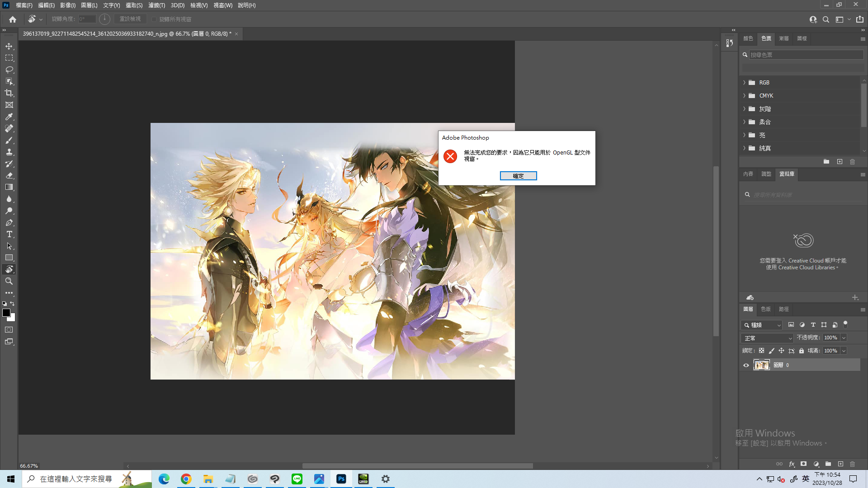Select the Gradient tool
Image resolution: width=868 pixels, height=488 pixels.
click(x=9, y=187)
